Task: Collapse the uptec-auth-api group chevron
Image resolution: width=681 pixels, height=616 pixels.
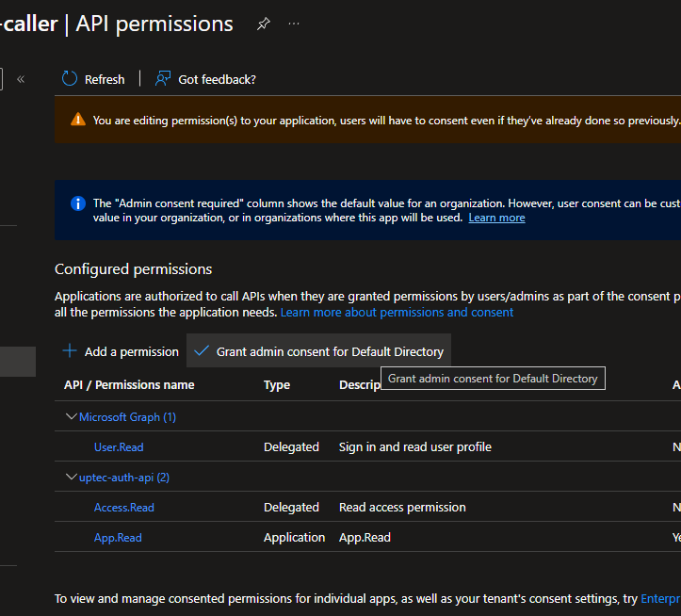Action: 71,477
